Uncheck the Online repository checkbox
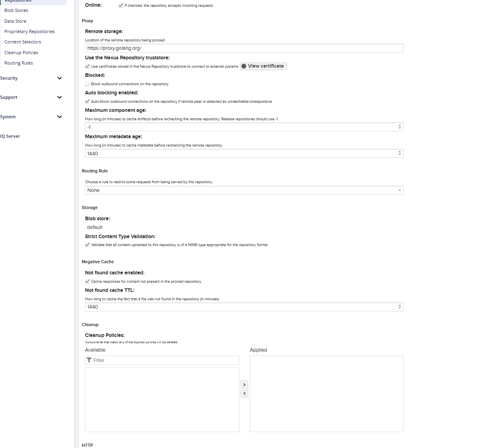Image resolution: width=490 pixels, height=448 pixels. pos(121,6)
